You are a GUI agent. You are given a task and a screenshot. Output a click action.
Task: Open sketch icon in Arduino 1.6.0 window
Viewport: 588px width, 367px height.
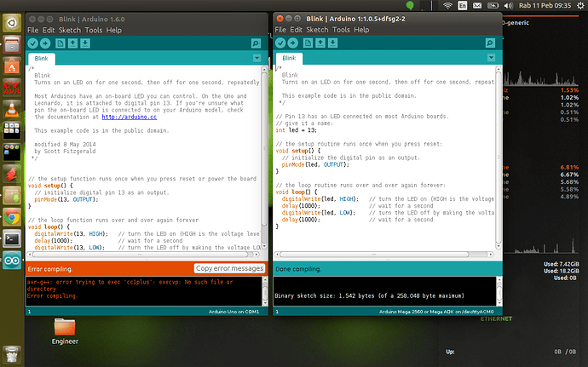tap(72, 43)
